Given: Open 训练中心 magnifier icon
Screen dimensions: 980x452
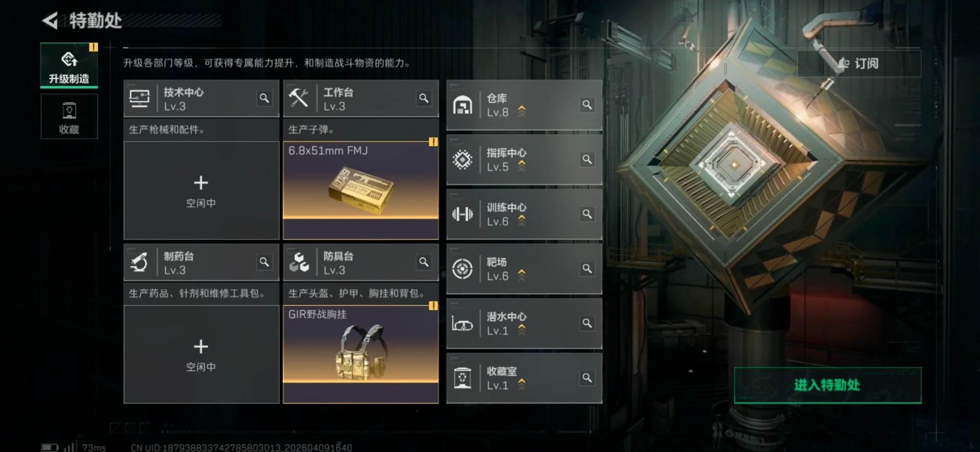Looking at the screenshot, I should coord(587,214).
